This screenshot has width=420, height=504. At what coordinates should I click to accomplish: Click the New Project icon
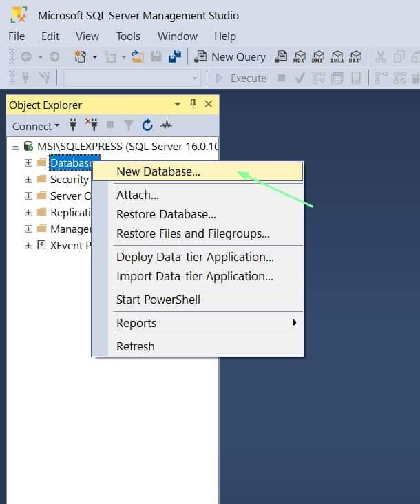(80, 57)
